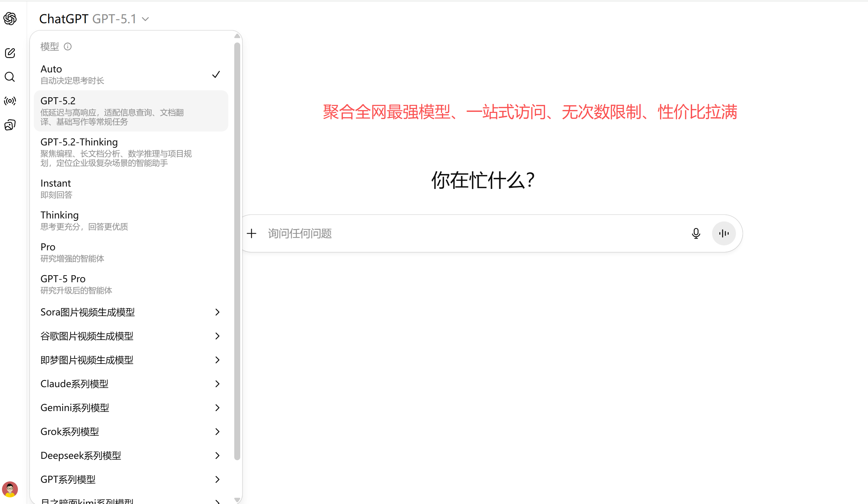Expand the Claude系列模型 submenu
The height and width of the screenshot is (504, 868).
pos(131,384)
